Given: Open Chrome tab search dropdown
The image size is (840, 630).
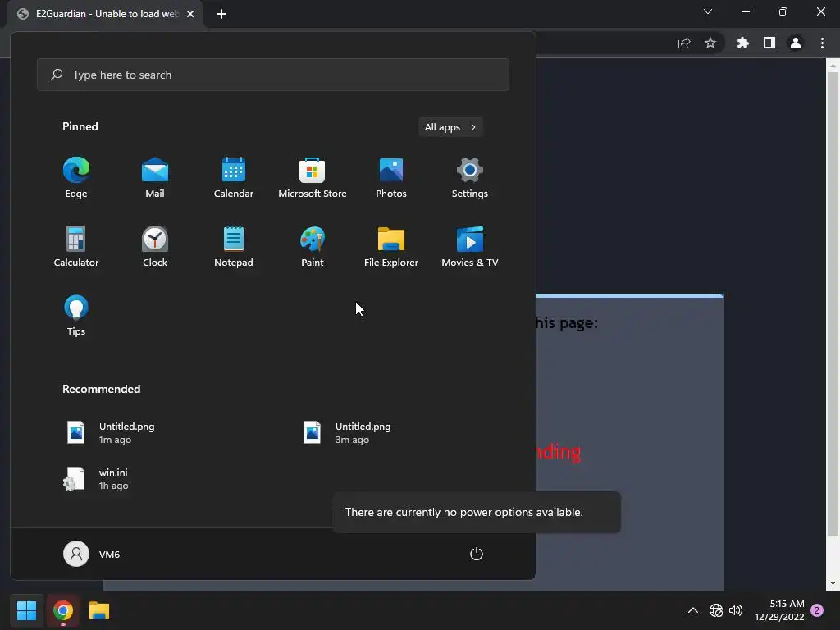Looking at the screenshot, I should [x=708, y=11].
